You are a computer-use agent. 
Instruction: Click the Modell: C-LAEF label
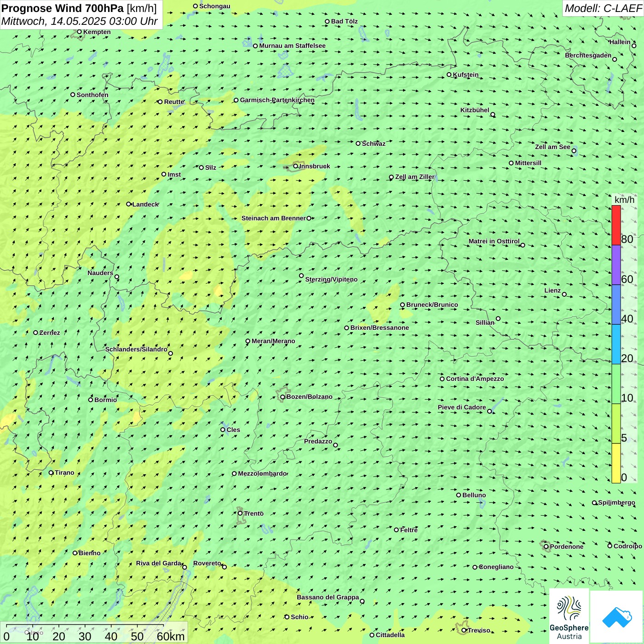603,8
